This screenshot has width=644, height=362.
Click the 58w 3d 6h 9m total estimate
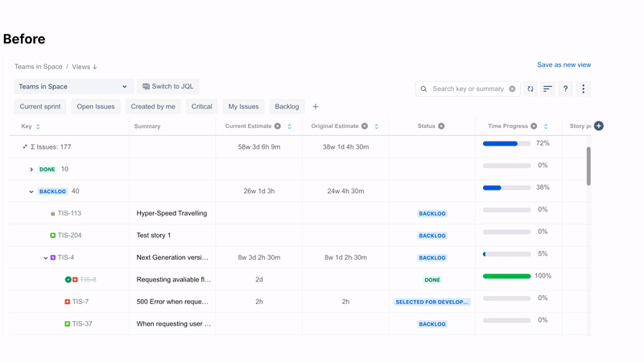[259, 147]
